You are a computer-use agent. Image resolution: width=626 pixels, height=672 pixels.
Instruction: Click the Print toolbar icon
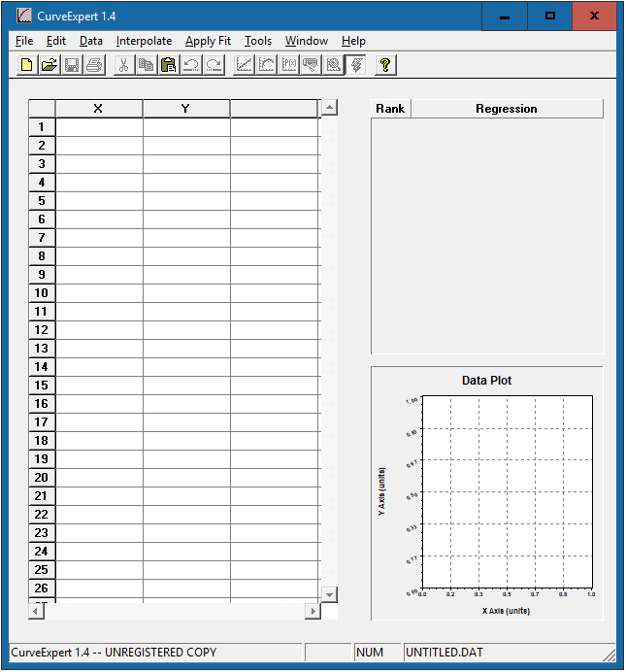(x=94, y=65)
